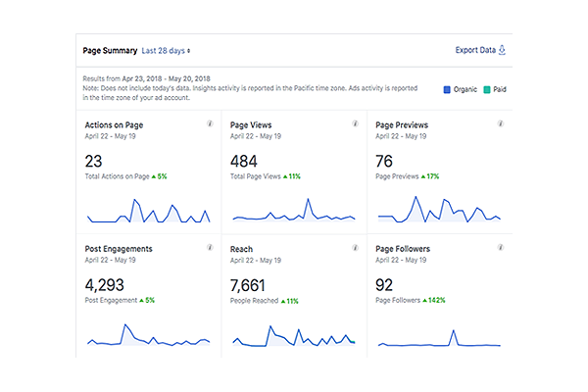Click the info icon on Post Engagements
The height and width of the screenshot is (392, 588).
pyautogui.click(x=210, y=249)
